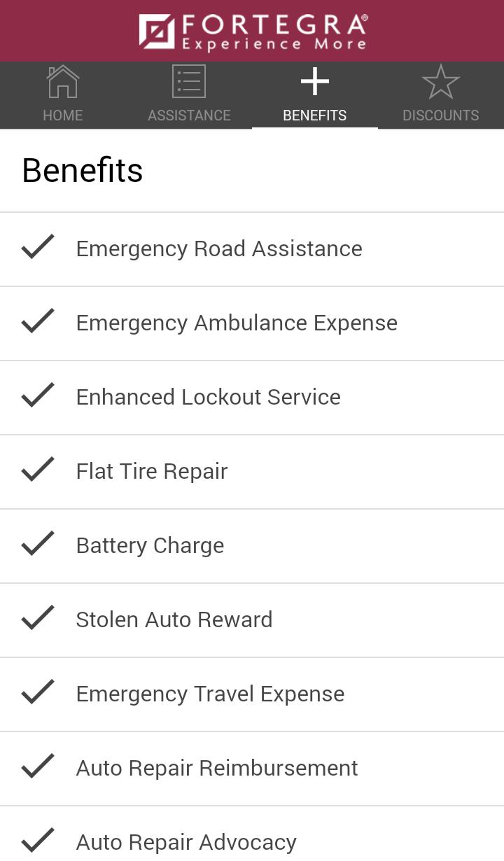Viewport: 504px width, 861px height.
Task: Tap checkmark beside Auto Repair Advocacy
Action: pyautogui.click(x=38, y=841)
